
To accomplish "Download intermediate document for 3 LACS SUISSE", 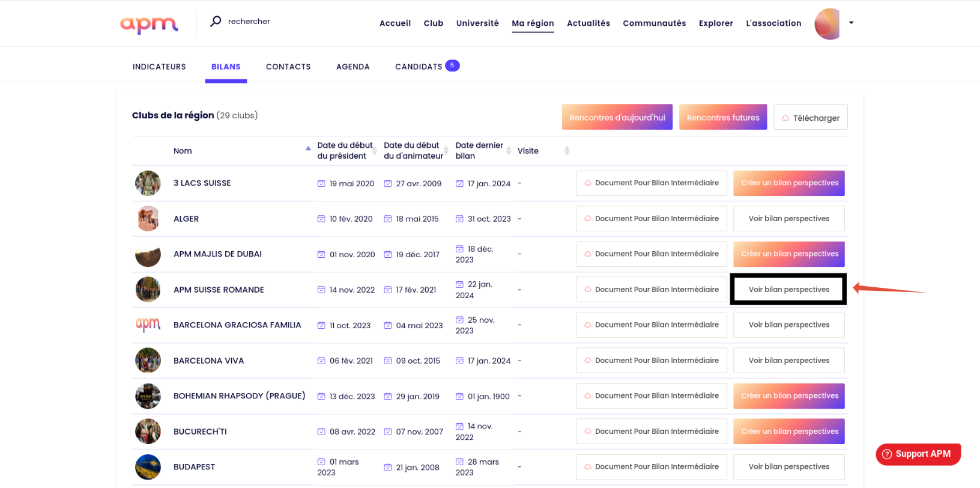I will 652,183.
